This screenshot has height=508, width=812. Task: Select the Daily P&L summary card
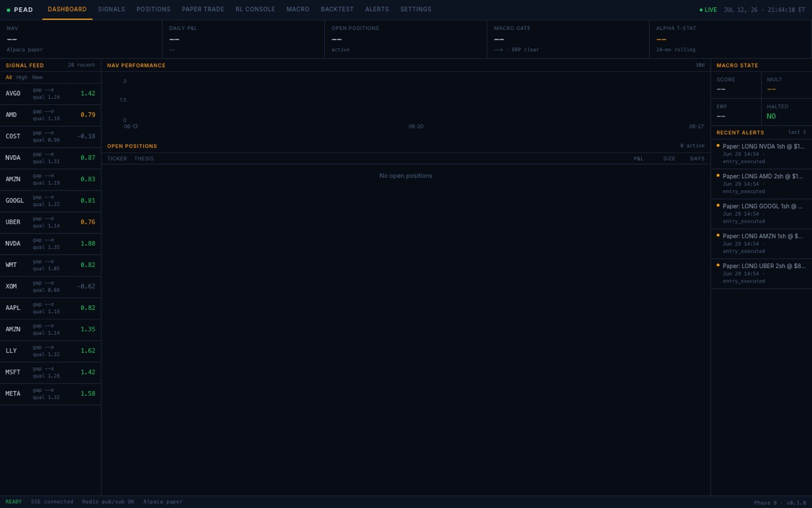pos(243,39)
